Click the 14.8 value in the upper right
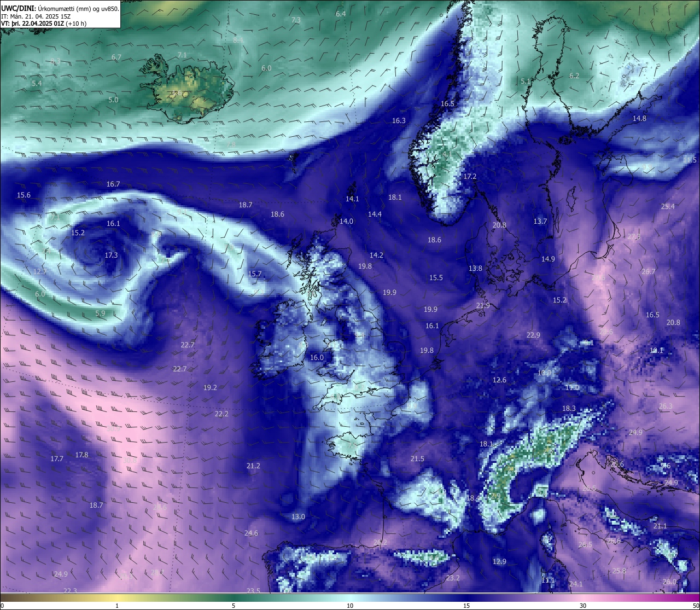This screenshot has width=700, height=610. (x=639, y=118)
